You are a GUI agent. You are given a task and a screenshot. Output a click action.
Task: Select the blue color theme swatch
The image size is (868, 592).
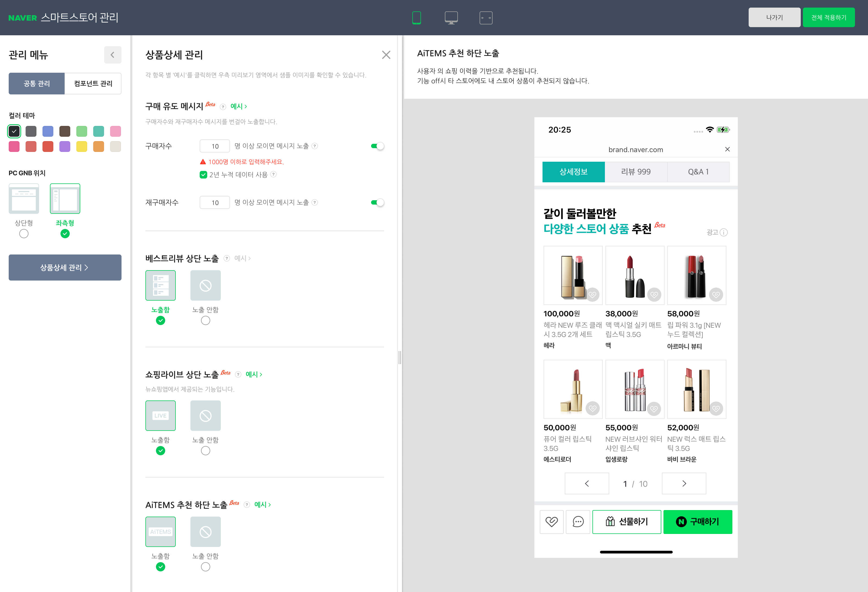click(48, 131)
